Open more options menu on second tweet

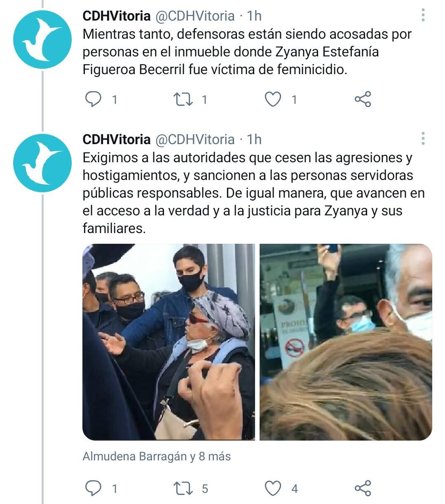(x=423, y=139)
